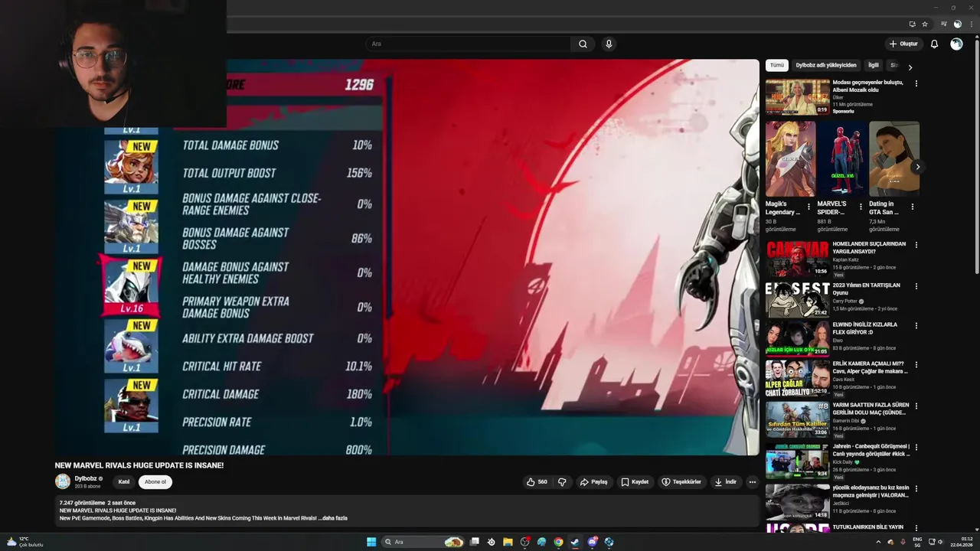The width and height of the screenshot is (980, 551).
Task: Click the Windows taskbar Ara search box
Action: [423, 542]
